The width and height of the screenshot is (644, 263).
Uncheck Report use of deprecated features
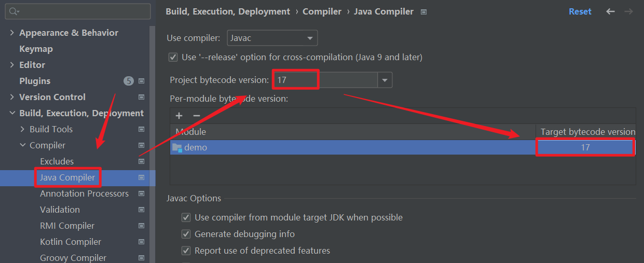tap(186, 251)
